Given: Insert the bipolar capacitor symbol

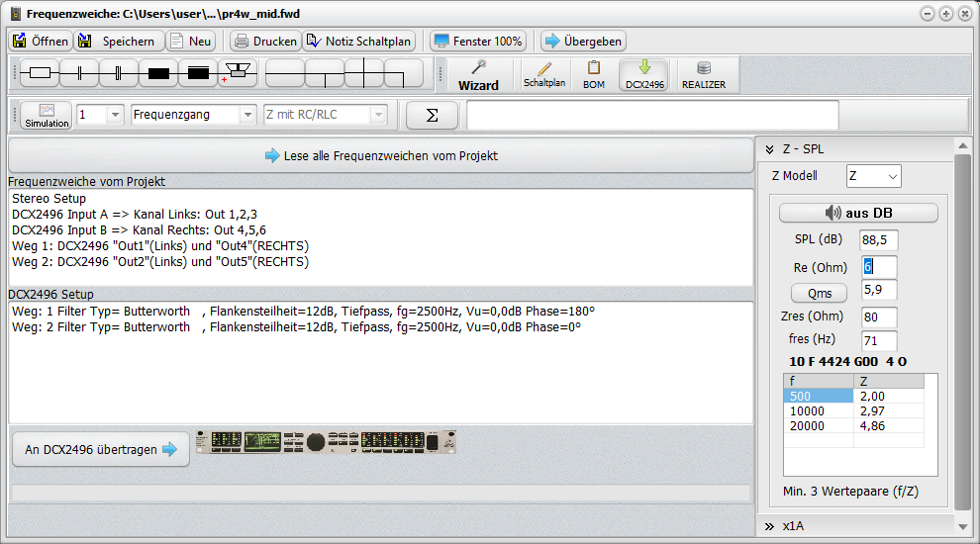Looking at the screenshot, I should pyautogui.click(x=118, y=74).
